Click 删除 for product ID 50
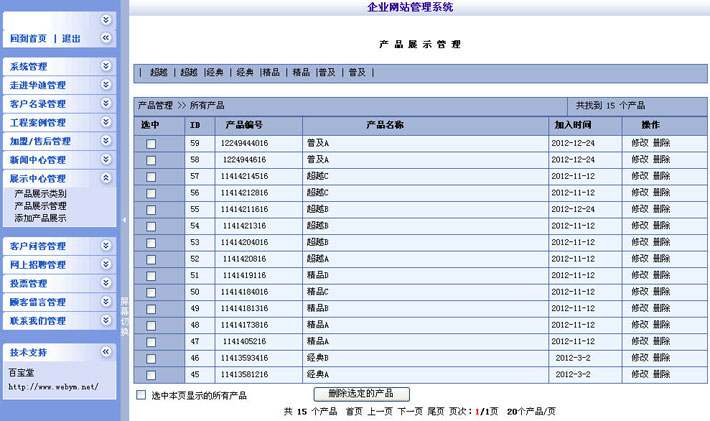 [661, 291]
